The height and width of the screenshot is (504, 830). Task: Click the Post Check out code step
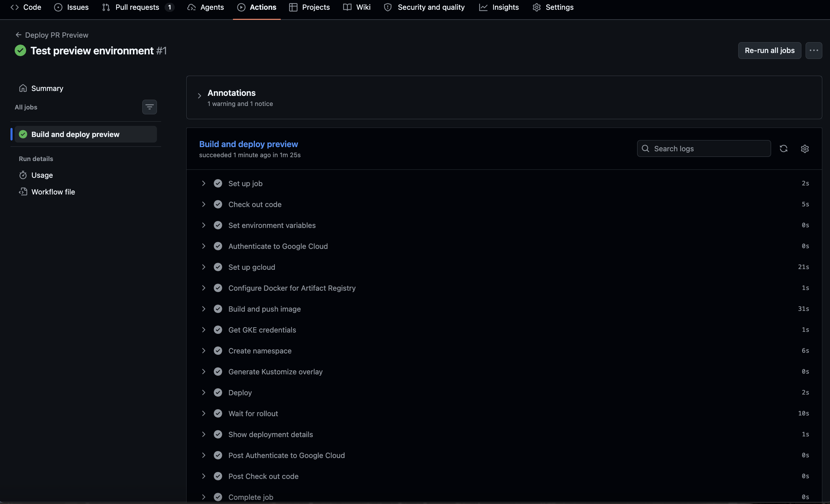tap(505, 476)
